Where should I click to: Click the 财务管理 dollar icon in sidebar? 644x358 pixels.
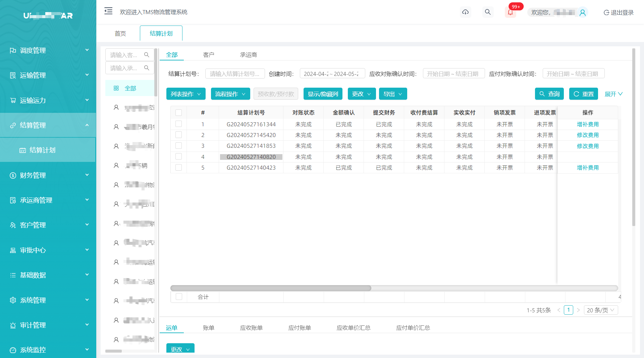(x=13, y=175)
